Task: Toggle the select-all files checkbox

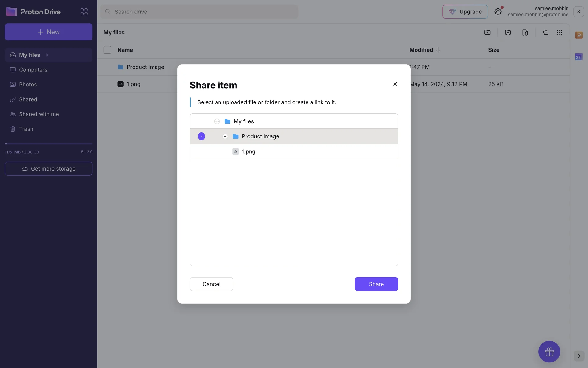Action: tap(107, 50)
